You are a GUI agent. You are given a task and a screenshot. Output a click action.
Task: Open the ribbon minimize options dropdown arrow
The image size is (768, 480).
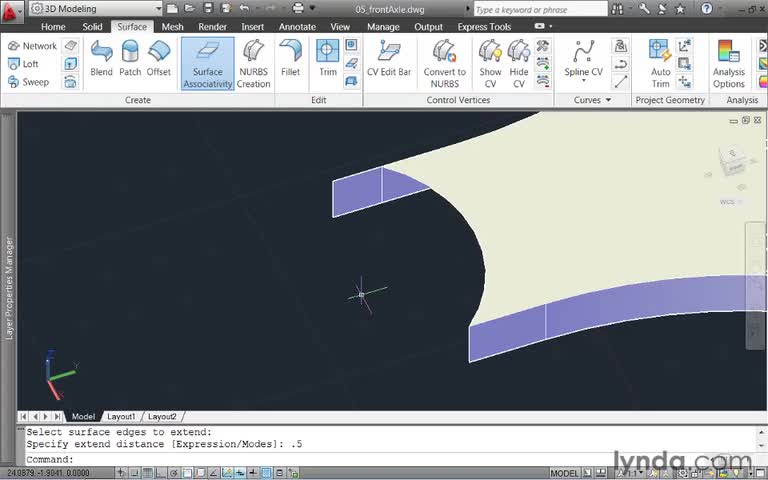tap(551, 26)
